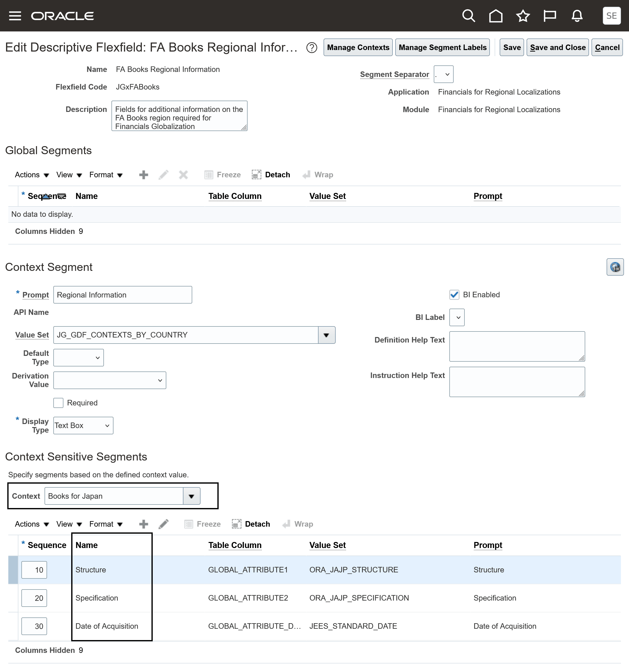Screen dimensions: 629x672
Task: Open Global Segments Actions menu
Action: [x=32, y=175]
